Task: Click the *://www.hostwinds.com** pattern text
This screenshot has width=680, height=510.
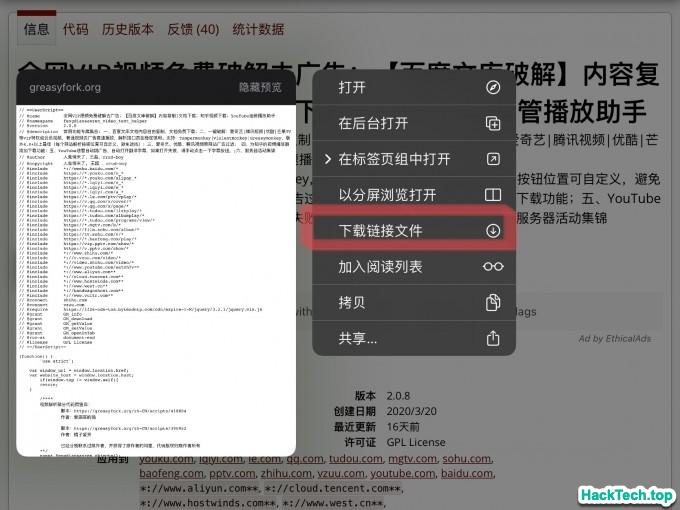Action: (208, 503)
